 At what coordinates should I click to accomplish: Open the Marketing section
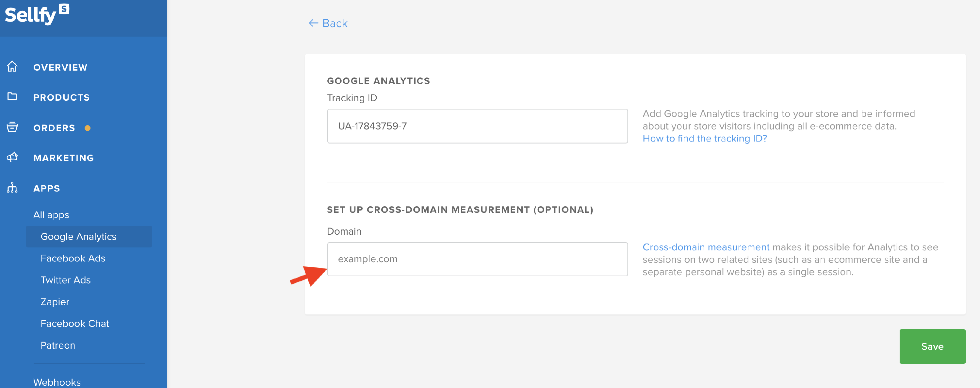63,158
